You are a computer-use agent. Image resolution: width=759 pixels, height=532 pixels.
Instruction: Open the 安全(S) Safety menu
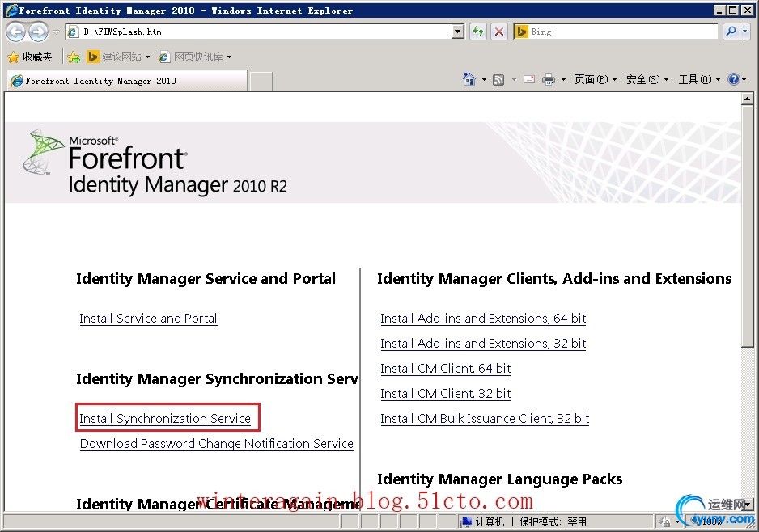[647, 79]
